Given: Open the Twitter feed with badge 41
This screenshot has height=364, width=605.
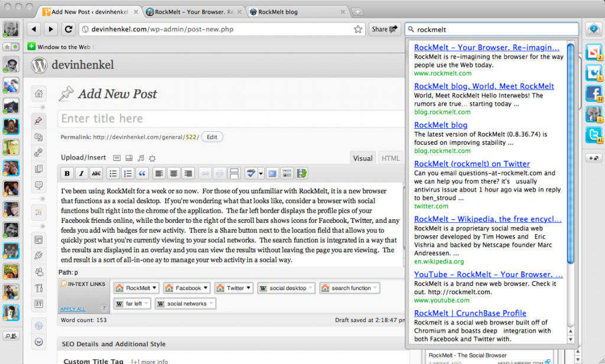Looking at the screenshot, I should click(594, 135).
